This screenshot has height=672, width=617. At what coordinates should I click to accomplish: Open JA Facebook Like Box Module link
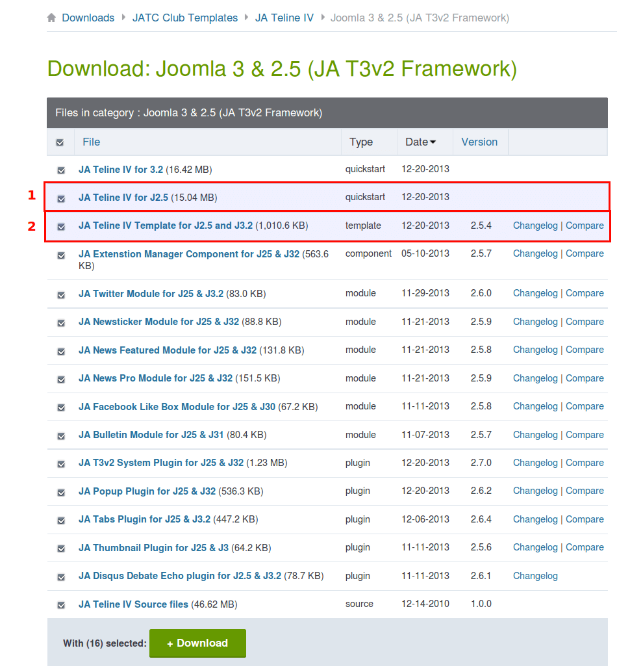coord(177,407)
